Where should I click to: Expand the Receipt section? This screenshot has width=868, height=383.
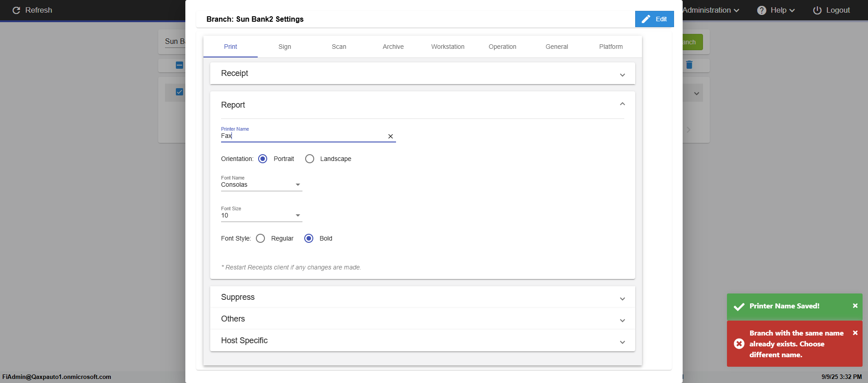pos(422,73)
